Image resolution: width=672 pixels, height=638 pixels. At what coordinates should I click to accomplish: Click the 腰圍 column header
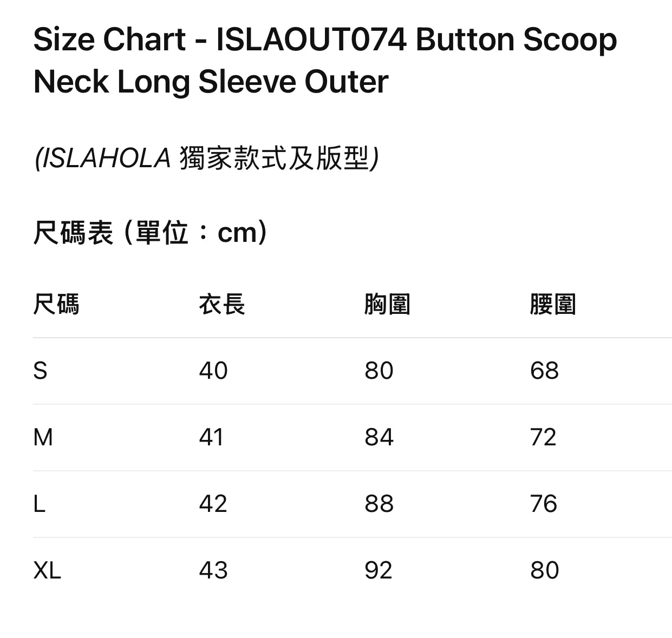pos(553,304)
